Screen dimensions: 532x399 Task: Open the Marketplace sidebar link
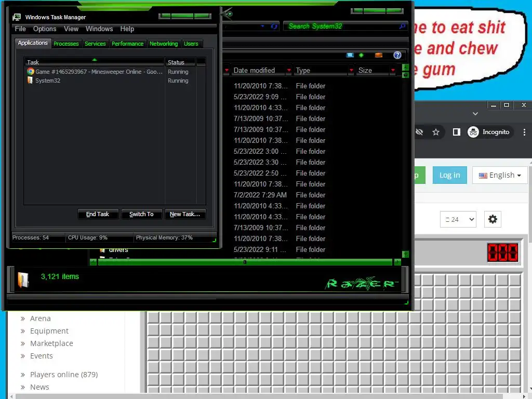(x=51, y=343)
